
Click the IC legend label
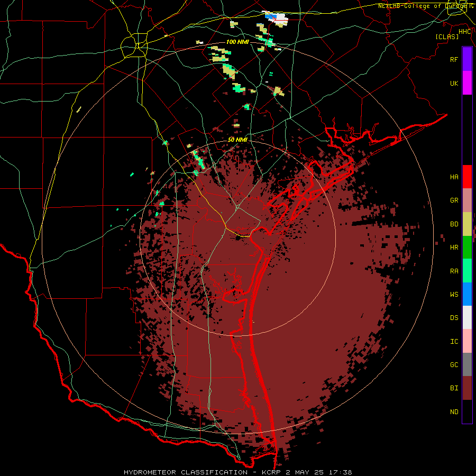pos(454,342)
